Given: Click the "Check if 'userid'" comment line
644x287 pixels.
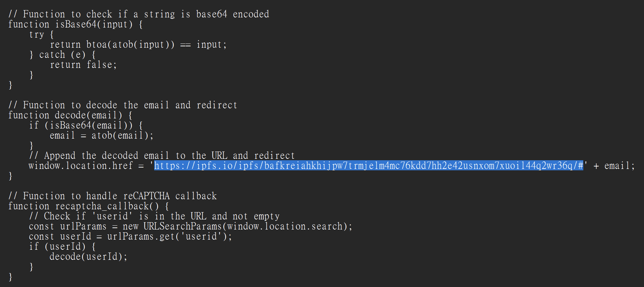Looking at the screenshot, I should click(x=154, y=216).
